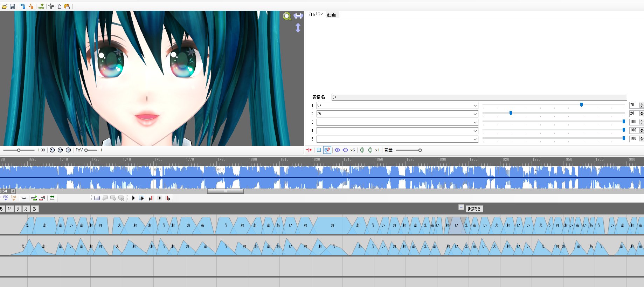Click the magnifier zoom icon in the preview
The image size is (644, 287).
(x=287, y=16)
